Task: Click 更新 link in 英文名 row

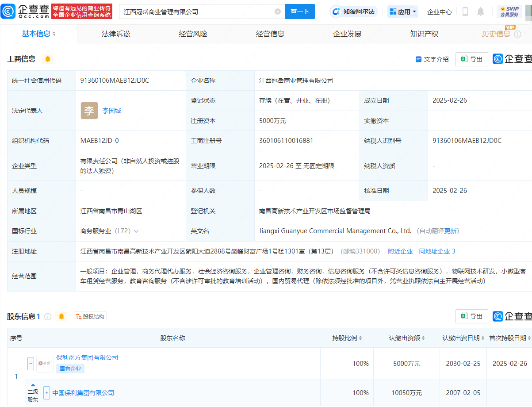Action: (450, 231)
